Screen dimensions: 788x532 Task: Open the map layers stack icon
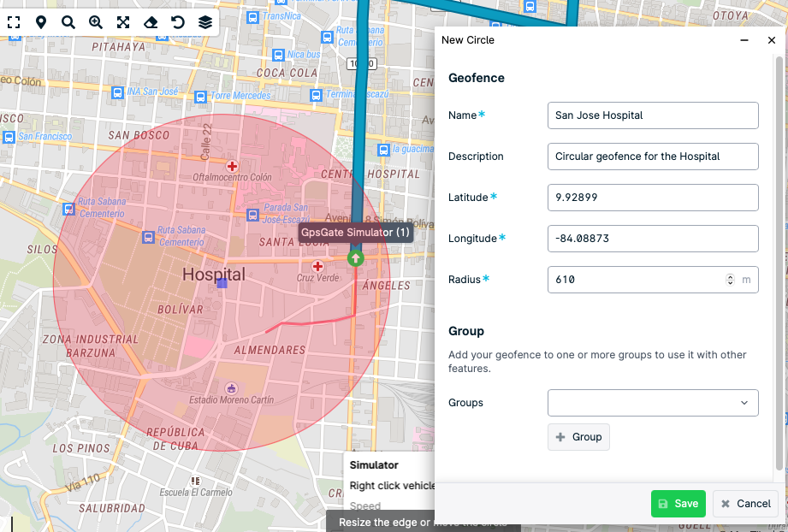(x=205, y=22)
